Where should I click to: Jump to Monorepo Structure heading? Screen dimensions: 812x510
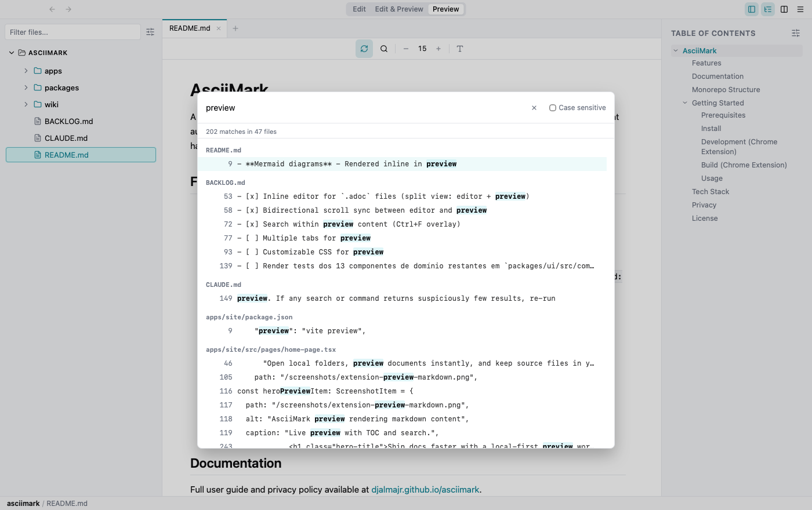(726, 90)
